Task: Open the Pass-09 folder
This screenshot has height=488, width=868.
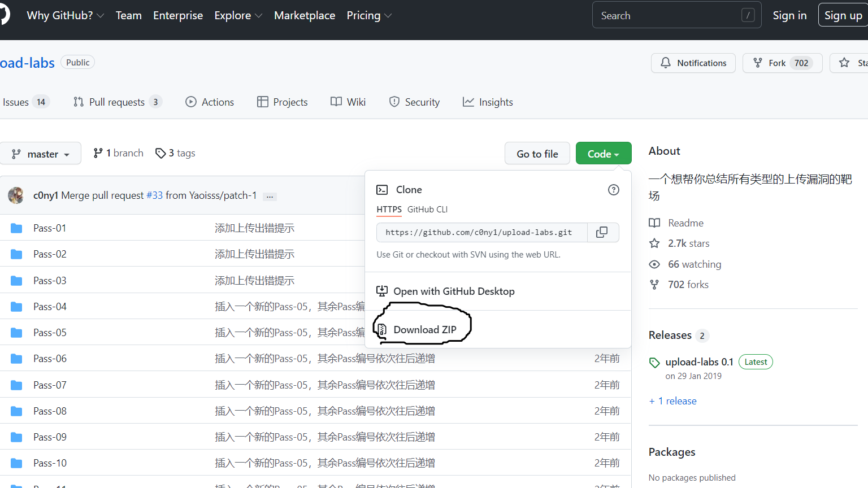Action: [x=50, y=437]
